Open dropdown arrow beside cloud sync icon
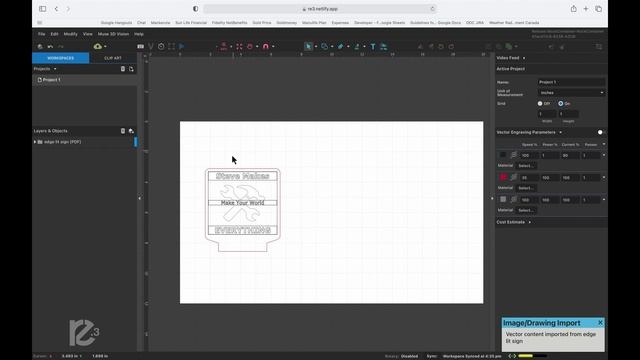 [x=105, y=47]
